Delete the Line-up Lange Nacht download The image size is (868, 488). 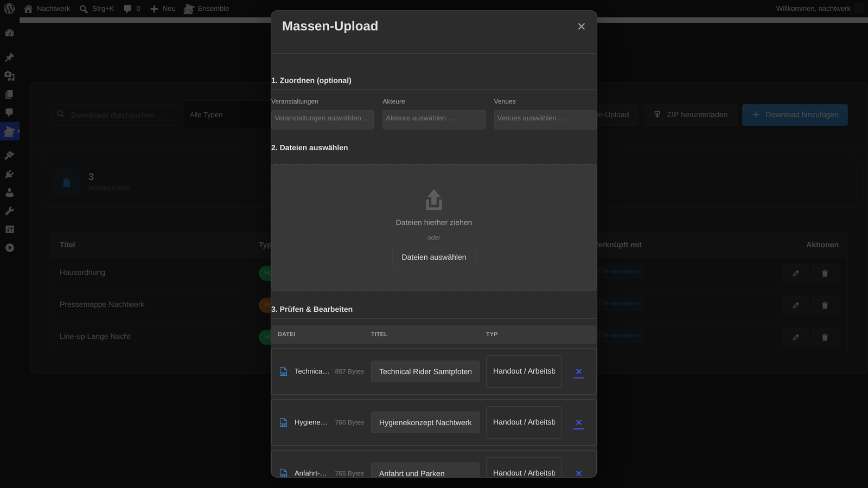click(x=825, y=337)
